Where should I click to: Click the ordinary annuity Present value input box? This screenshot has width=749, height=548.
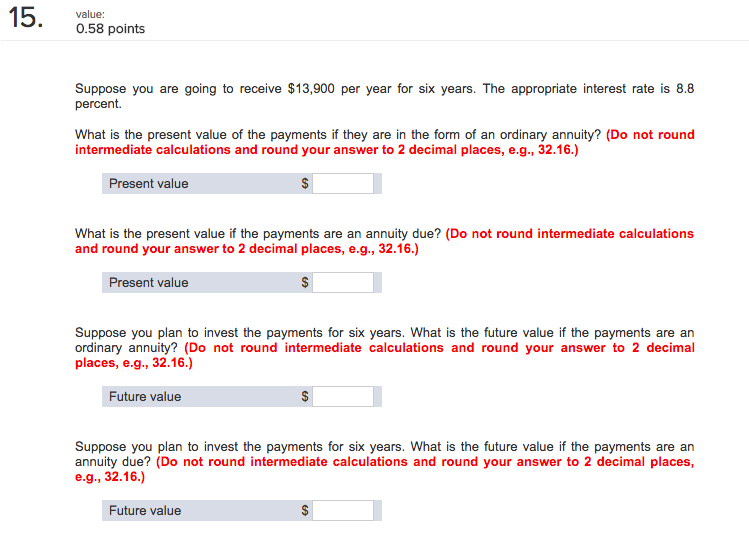coord(343,183)
